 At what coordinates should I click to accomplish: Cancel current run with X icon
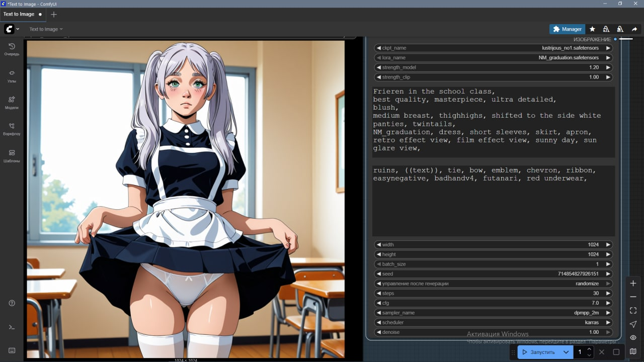click(x=601, y=352)
